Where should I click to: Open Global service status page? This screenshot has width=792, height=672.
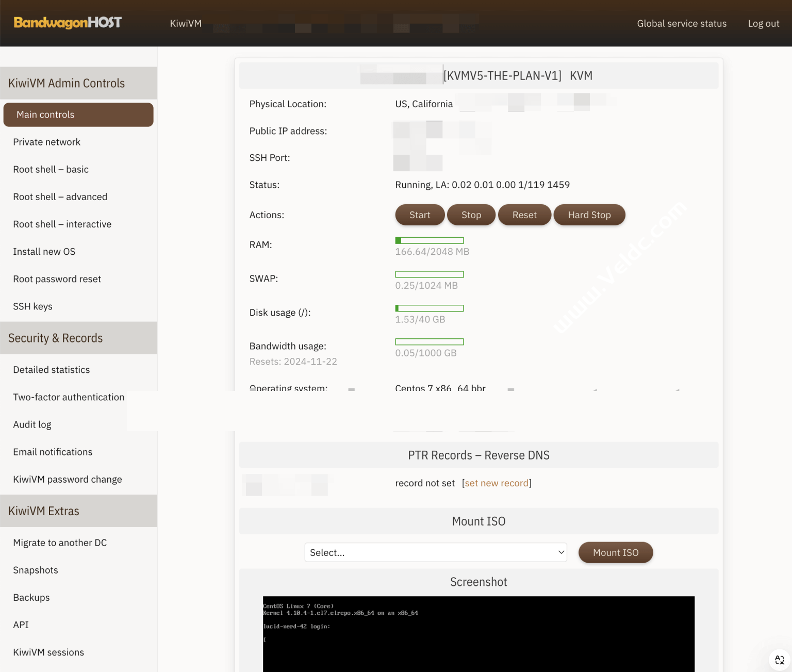click(681, 23)
